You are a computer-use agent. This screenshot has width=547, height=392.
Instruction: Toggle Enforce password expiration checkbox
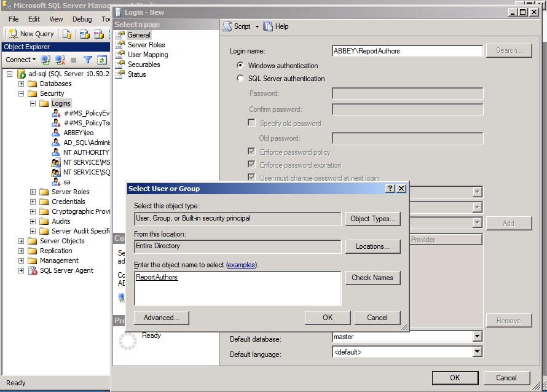(251, 165)
